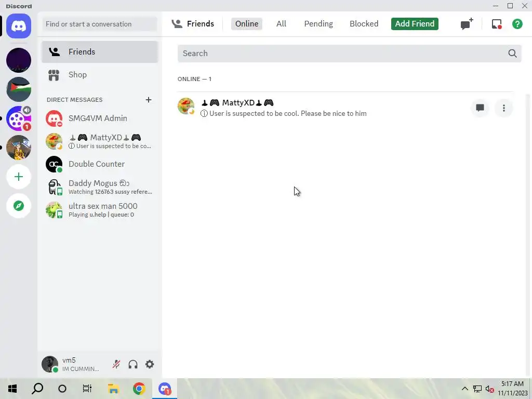Open More options for MattyXD
Viewport: 532px width, 399px height.
[503, 108]
